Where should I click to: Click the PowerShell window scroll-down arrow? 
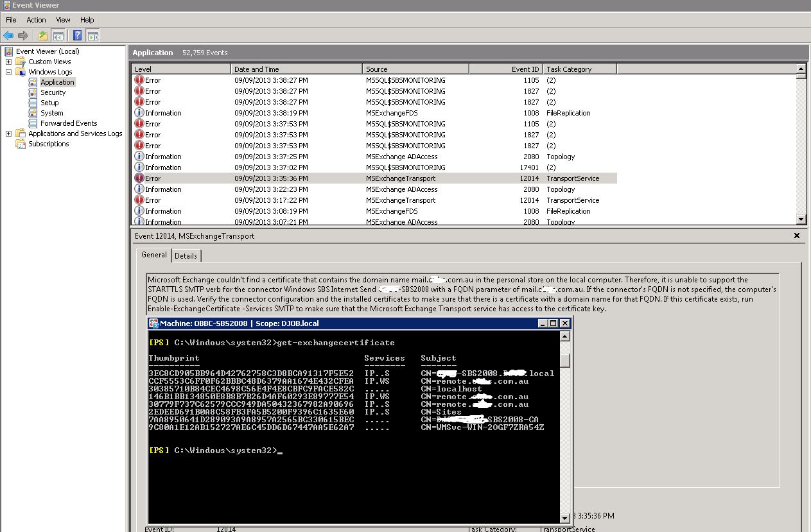tap(565, 518)
